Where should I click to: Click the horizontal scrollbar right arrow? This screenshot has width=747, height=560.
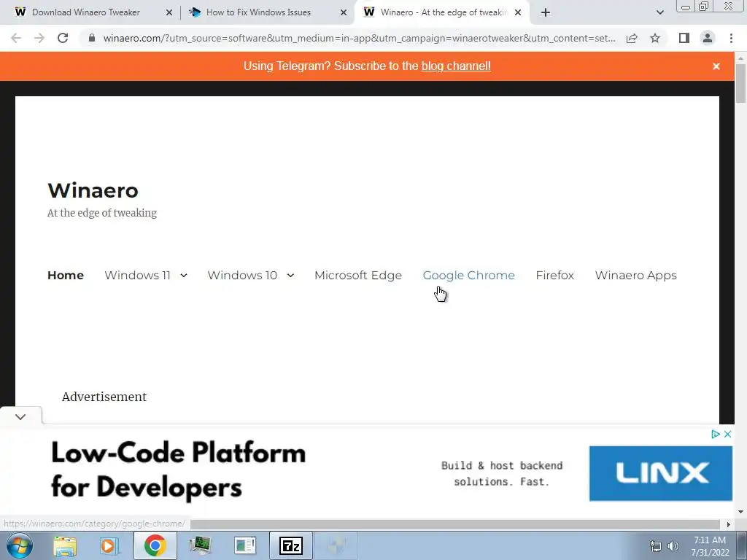point(729,524)
